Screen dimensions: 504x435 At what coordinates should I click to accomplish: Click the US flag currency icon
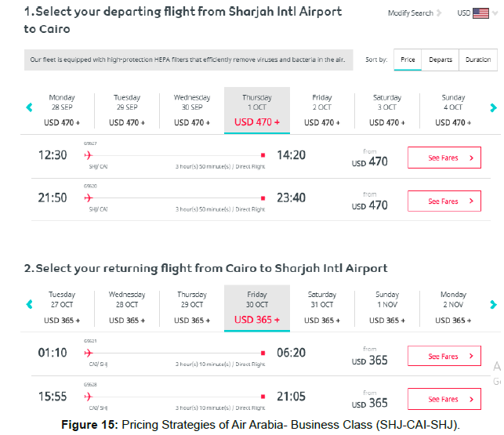click(x=480, y=13)
